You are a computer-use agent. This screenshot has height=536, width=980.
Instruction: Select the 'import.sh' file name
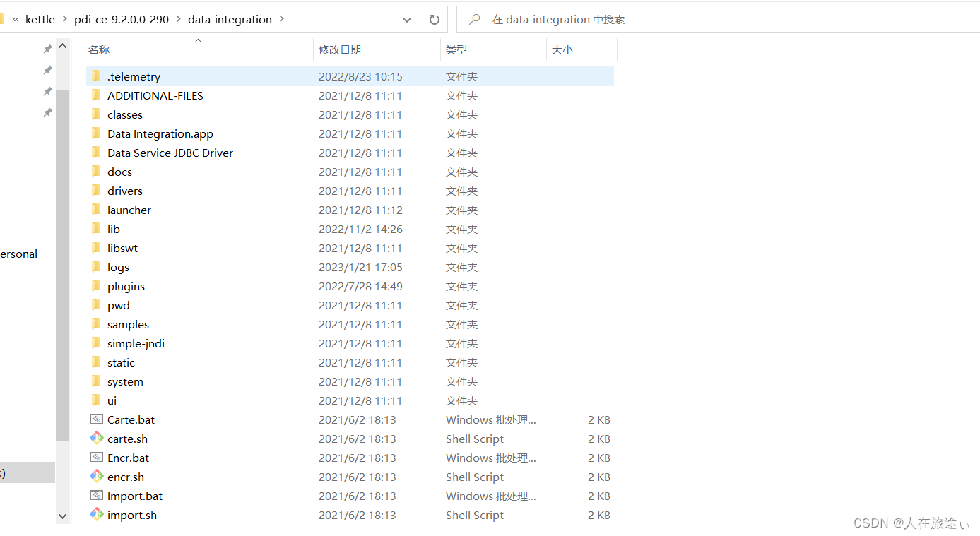pos(132,515)
